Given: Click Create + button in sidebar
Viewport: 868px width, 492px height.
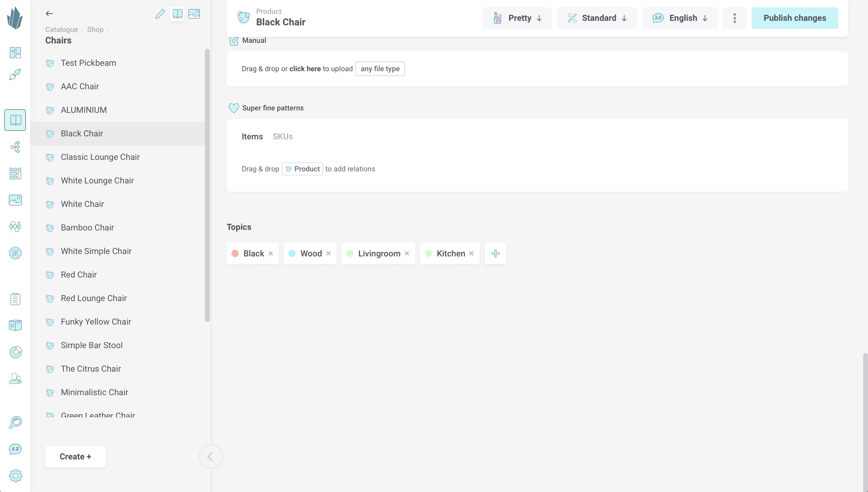Looking at the screenshot, I should [75, 456].
